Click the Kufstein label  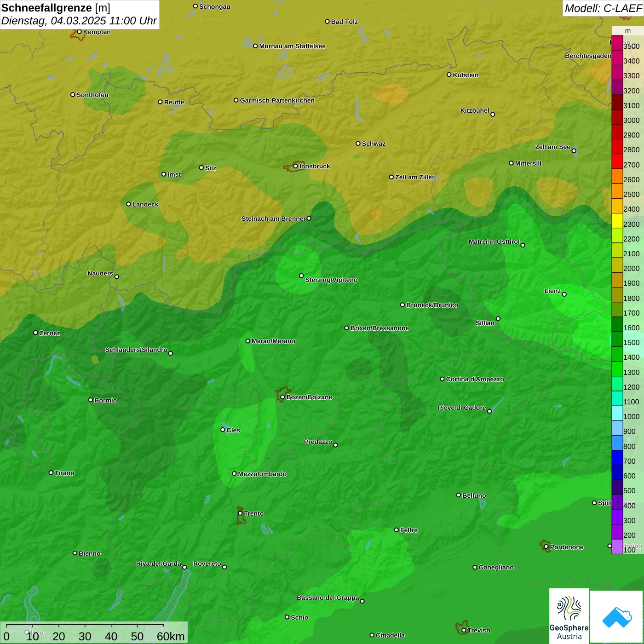pyautogui.click(x=466, y=75)
